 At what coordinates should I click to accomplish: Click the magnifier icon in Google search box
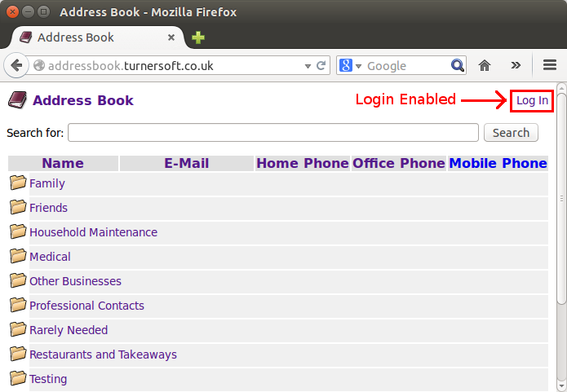click(x=458, y=65)
